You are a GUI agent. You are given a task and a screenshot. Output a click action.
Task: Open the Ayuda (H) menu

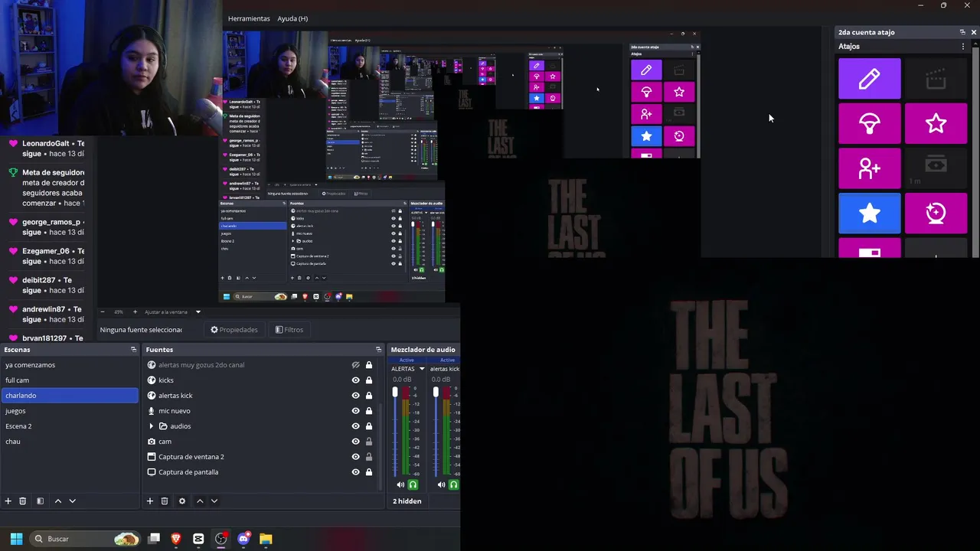click(x=292, y=18)
